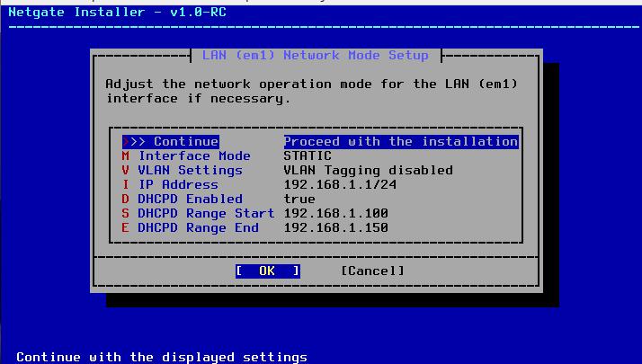Click the red V hotkey letter
642x364 pixels.
127,170
